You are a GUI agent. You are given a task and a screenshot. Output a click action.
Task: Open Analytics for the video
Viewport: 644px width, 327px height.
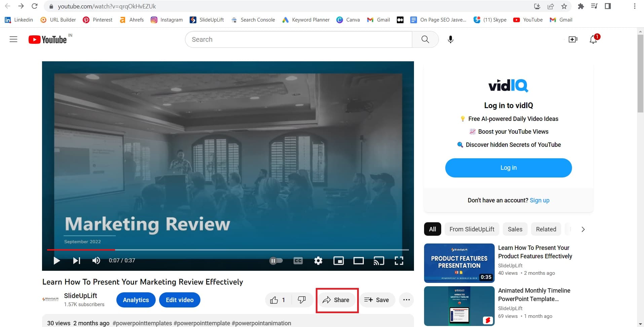[x=136, y=300]
